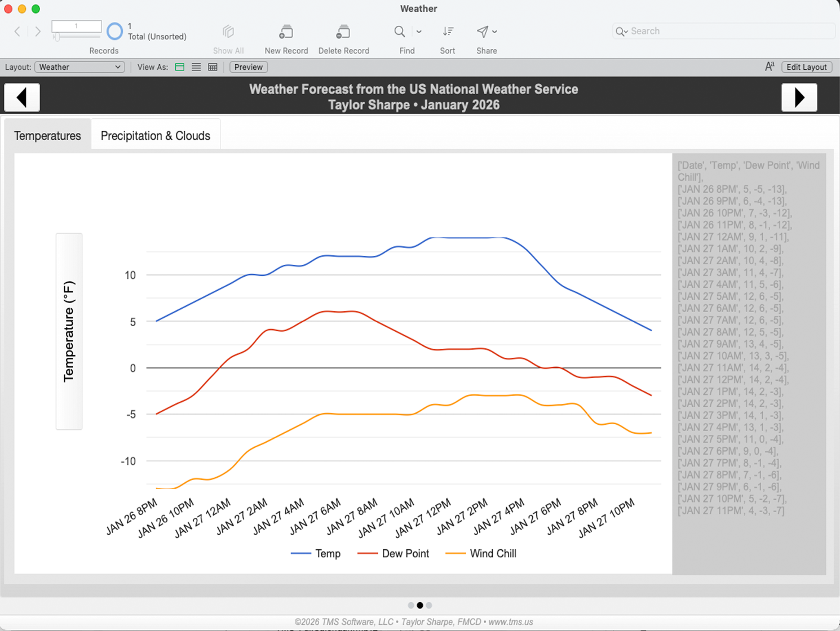Click the Share icon
The width and height of the screenshot is (840, 631).
482,32
